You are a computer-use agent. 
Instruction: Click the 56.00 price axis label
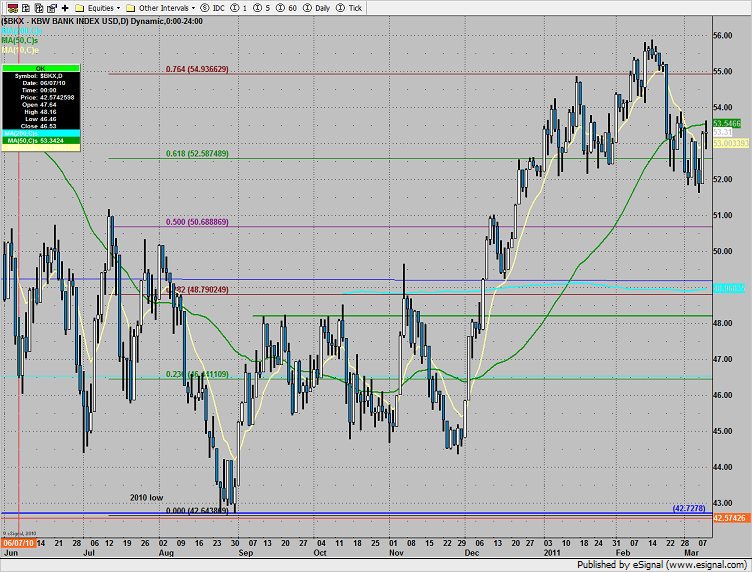723,35
